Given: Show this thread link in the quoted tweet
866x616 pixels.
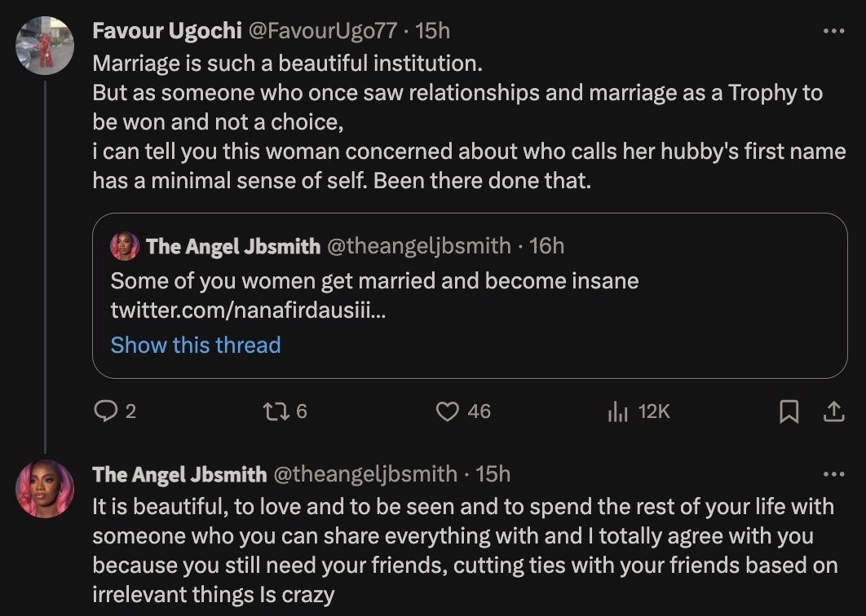Looking at the screenshot, I should [x=194, y=345].
